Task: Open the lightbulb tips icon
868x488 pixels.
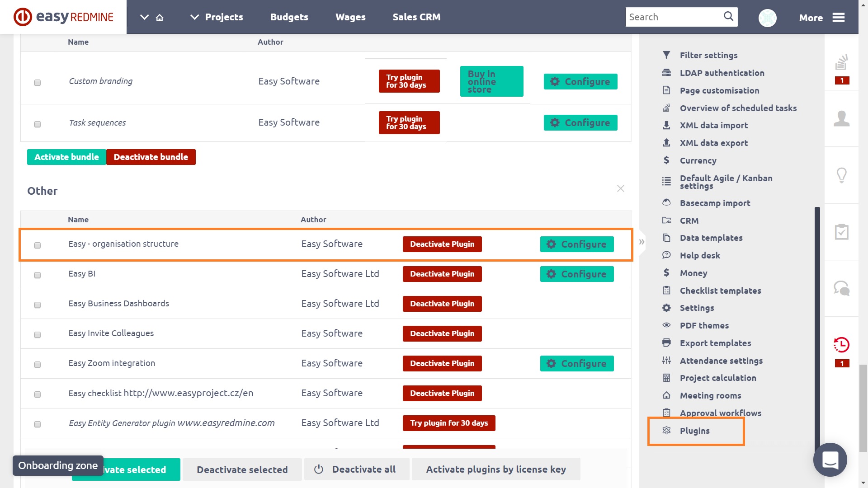Action: click(841, 175)
